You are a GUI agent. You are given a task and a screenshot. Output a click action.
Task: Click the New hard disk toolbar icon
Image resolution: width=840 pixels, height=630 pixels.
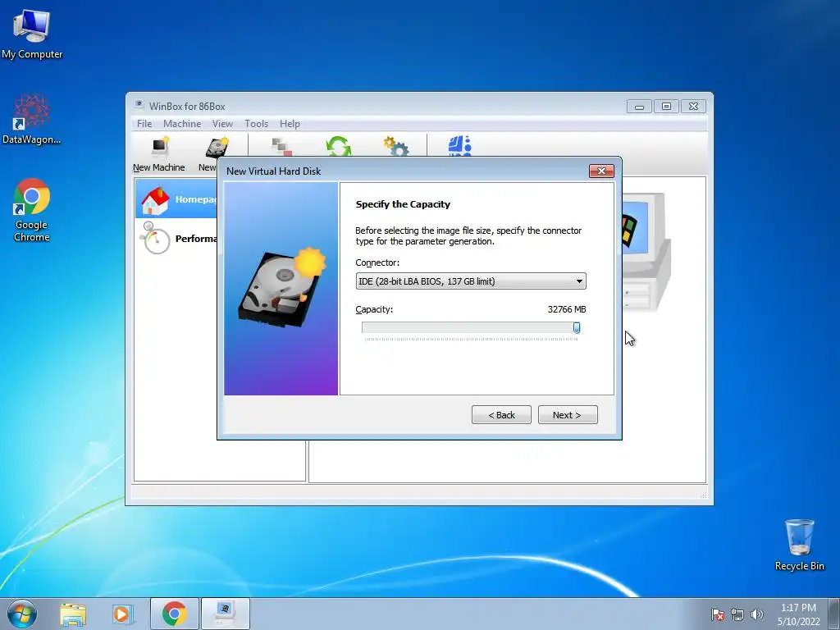click(x=217, y=148)
